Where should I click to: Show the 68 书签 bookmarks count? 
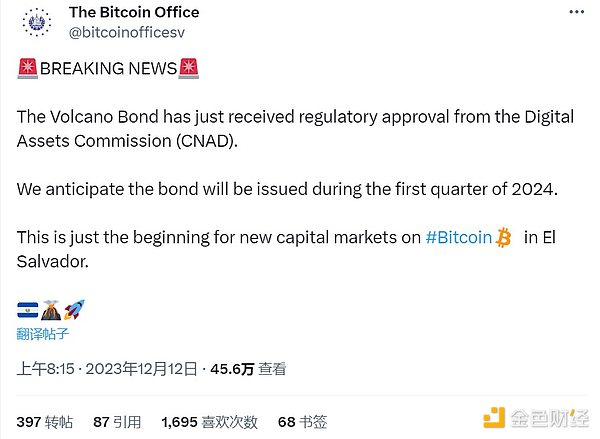(x=302, y=422)
